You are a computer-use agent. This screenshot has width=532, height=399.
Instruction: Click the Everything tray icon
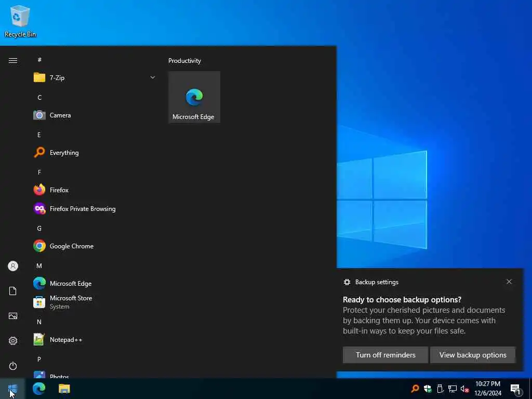415,389
